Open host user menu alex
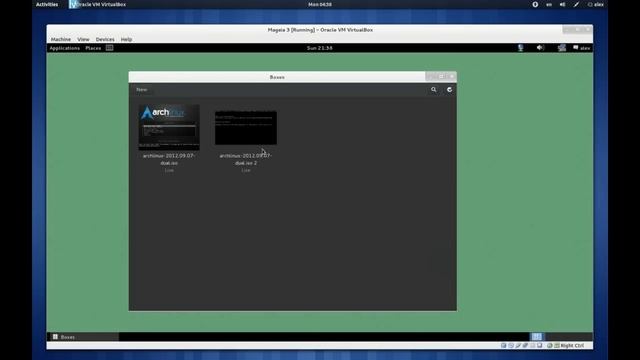Screen dimensions: 640x360 pos(596,4)
